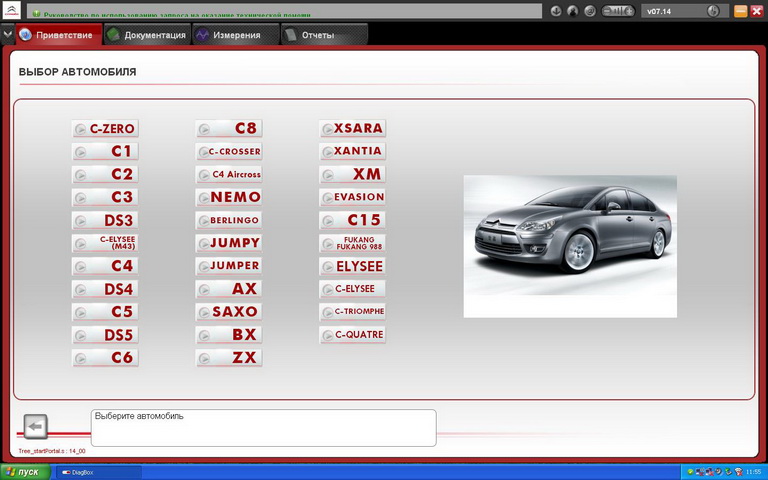Click the mouse icon beside v07.14
The width and height of the screenshot is (768, 480).
coord(713,11)
